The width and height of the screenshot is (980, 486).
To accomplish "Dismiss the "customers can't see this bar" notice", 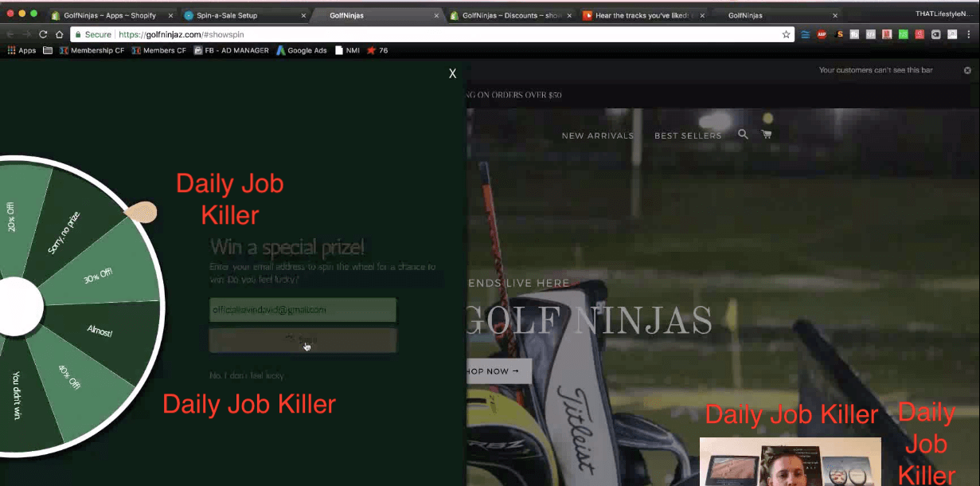I will coord(968,70).
